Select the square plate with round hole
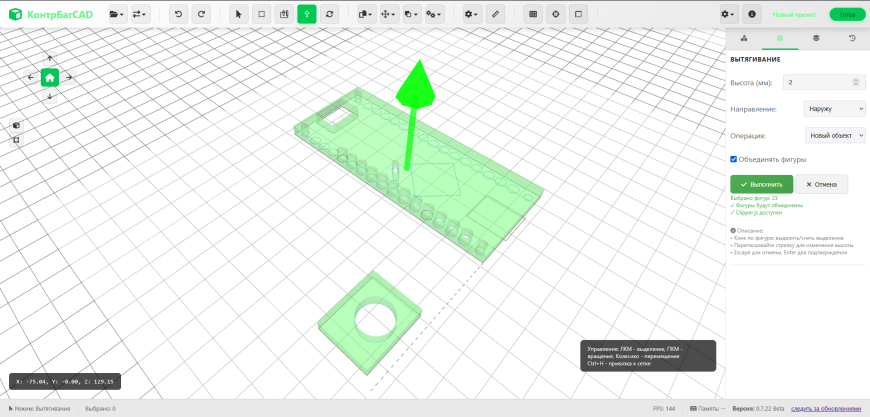 point(369,322)
